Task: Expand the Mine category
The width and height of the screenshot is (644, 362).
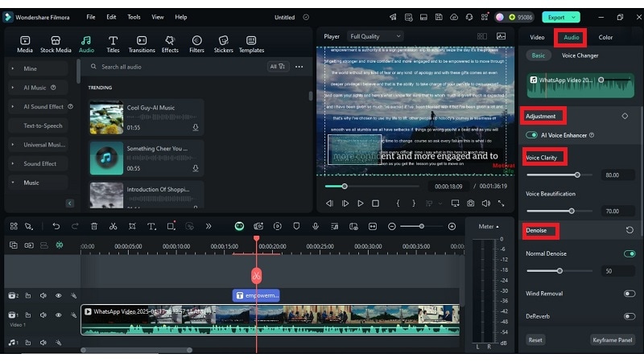Action: tap(12, 68)
